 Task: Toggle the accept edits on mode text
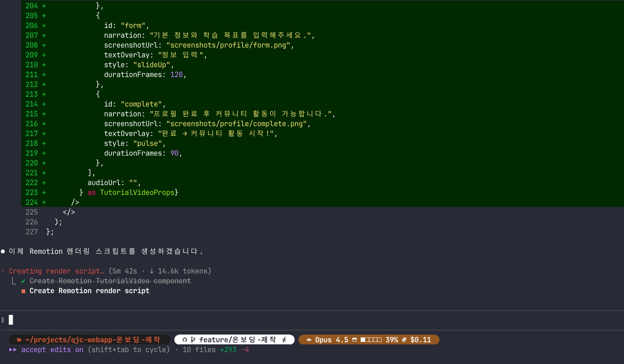pyautogui.click(x=52, y=350)
